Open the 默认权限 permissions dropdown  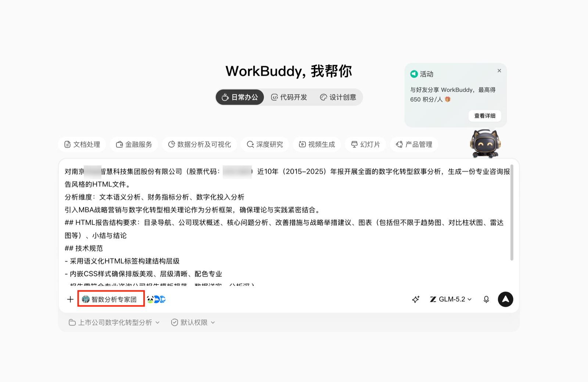193,322
